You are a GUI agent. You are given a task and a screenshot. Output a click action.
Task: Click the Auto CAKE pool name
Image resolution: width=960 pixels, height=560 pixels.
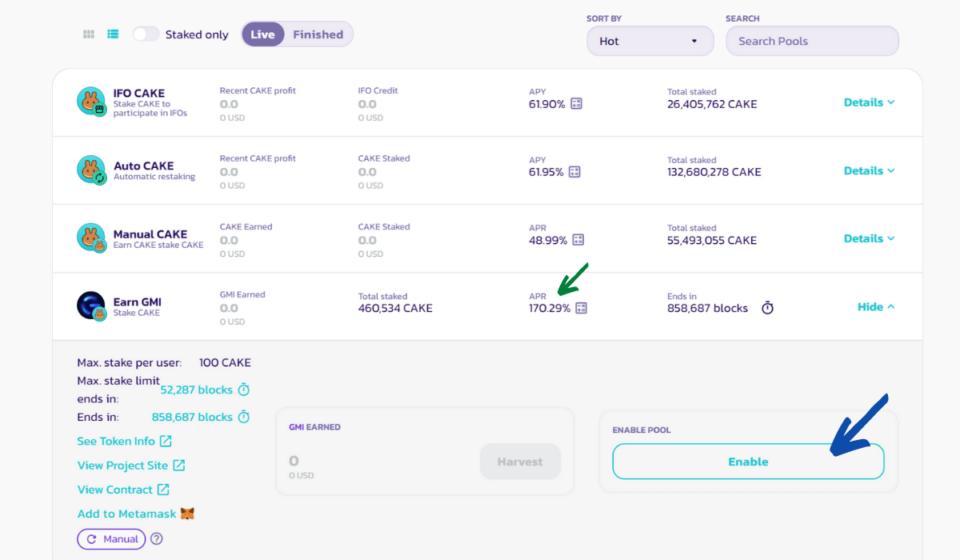[144, 166]
